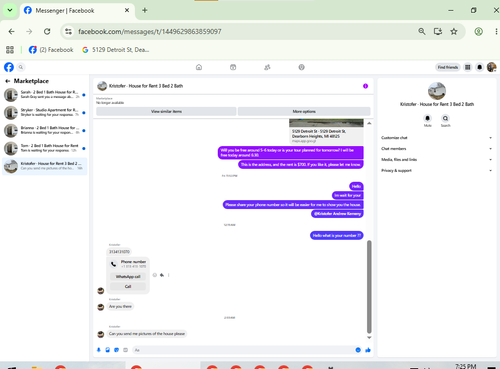Open the Chrome profile avatar icon

pyautogui.click(x=479, y=31)
